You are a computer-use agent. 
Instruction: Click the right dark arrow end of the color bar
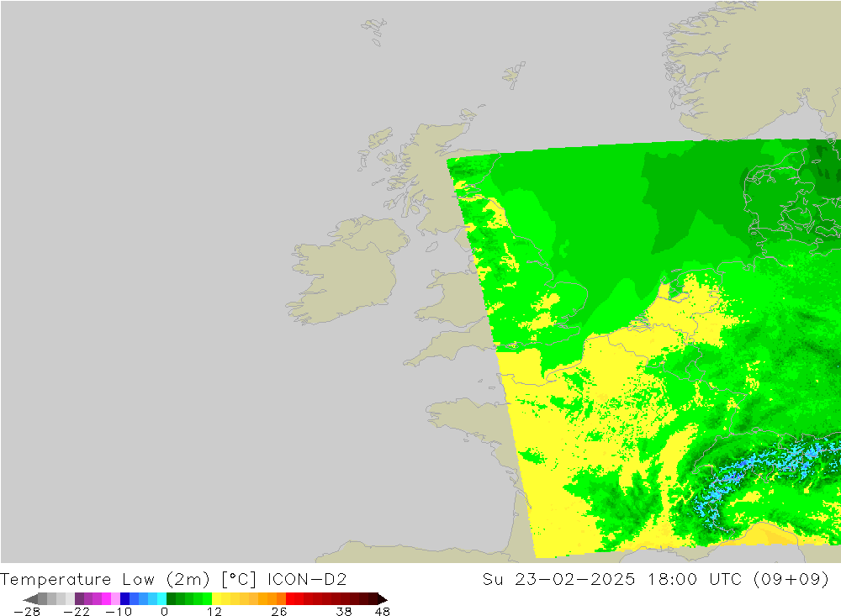(382, 599)
